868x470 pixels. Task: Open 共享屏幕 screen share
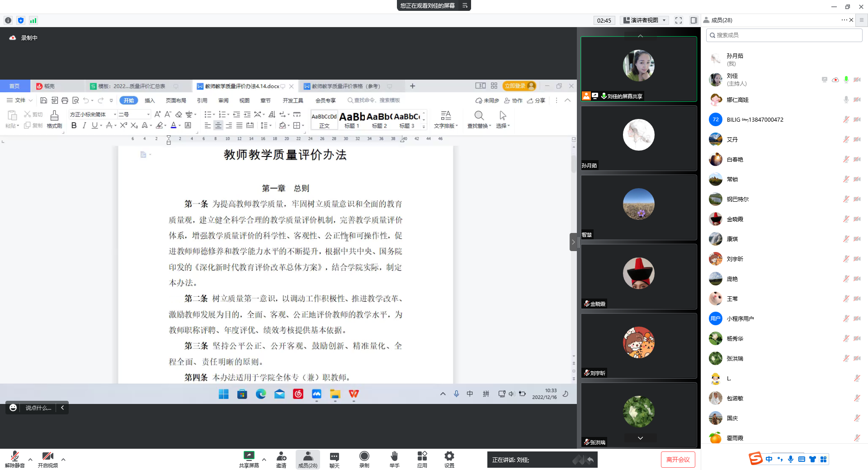249,459
